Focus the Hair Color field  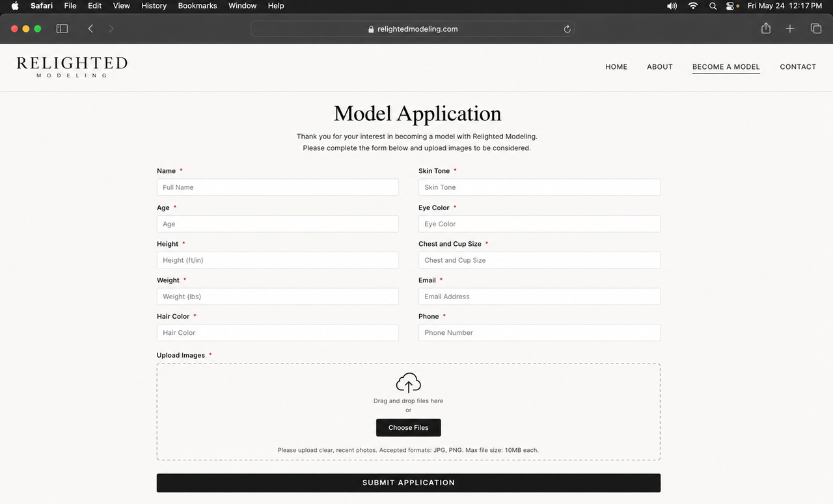pyautogui.click(x=278, y=332)
